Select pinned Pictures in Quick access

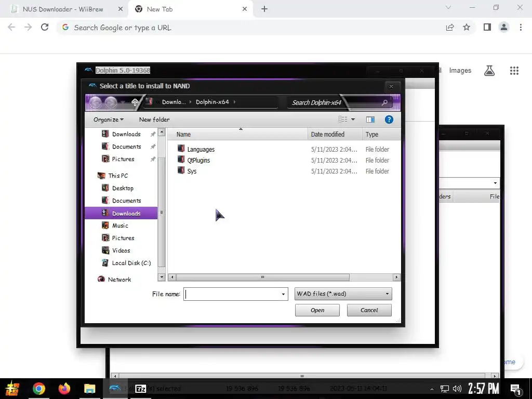[123, 159]
